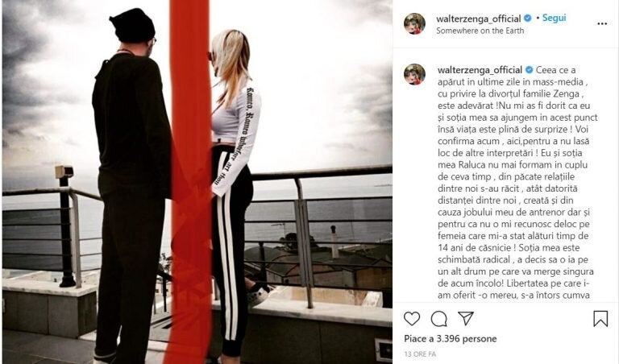Open the profile avatar beside the caption
619x364 pixels.
[x=414, y=74]
